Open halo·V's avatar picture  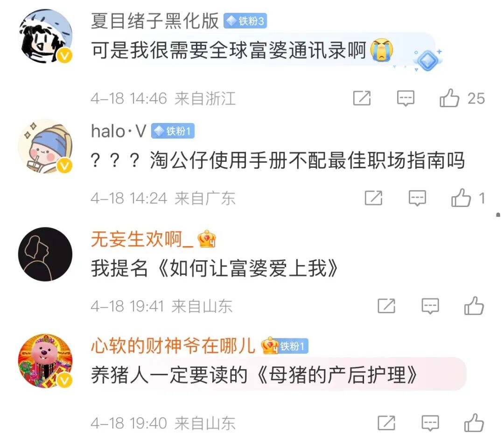pos(45,146)
